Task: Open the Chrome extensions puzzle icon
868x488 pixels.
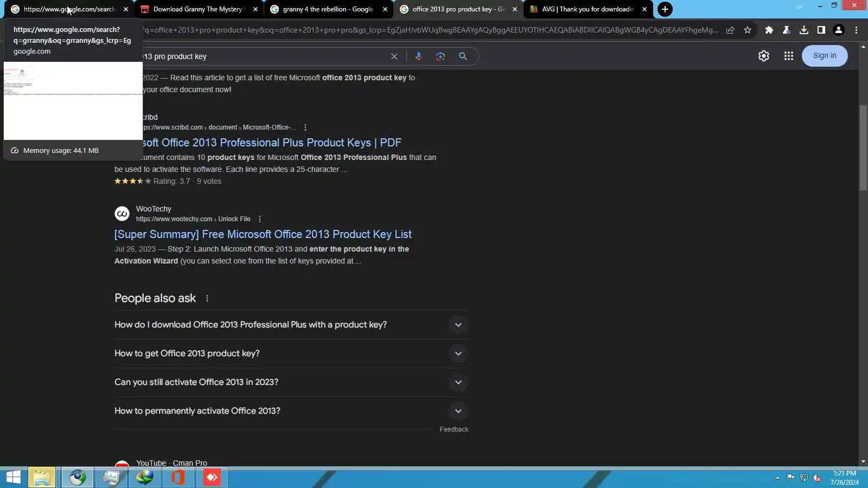Action: coord(769,30)
